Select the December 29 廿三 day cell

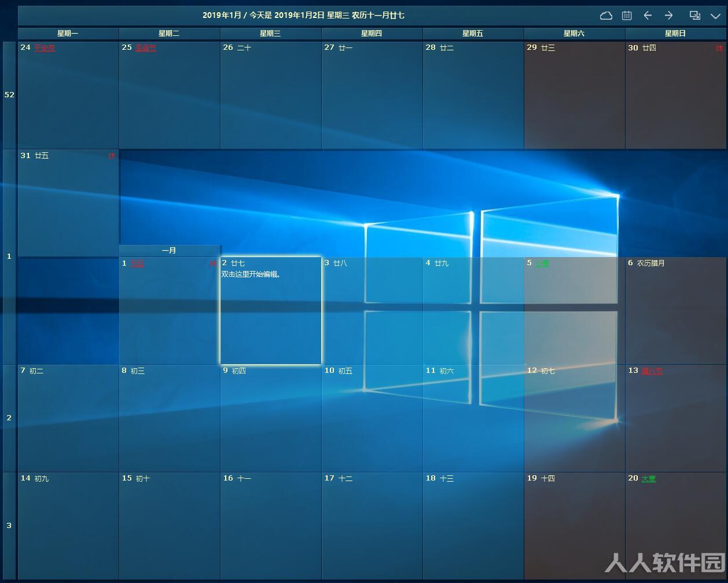click(575, 95)
